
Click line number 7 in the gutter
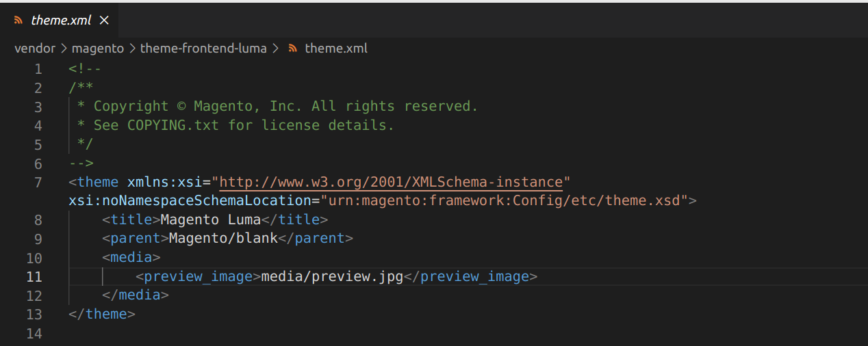pyautogui.click(x=38, y=183)
